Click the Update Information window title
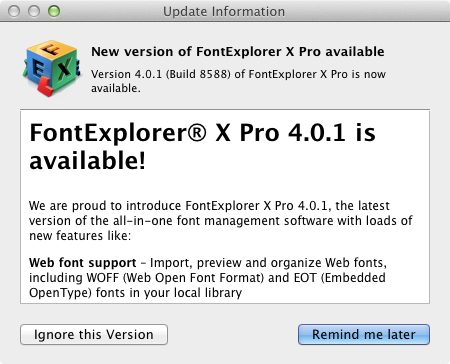Viewport: 450px width, 364px height. [x=224, y=11]
